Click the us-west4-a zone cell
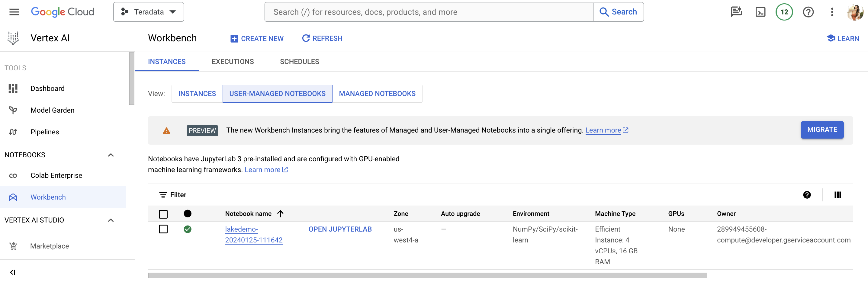Viewport: 868px width, 282px height. (x=406, y=235)
